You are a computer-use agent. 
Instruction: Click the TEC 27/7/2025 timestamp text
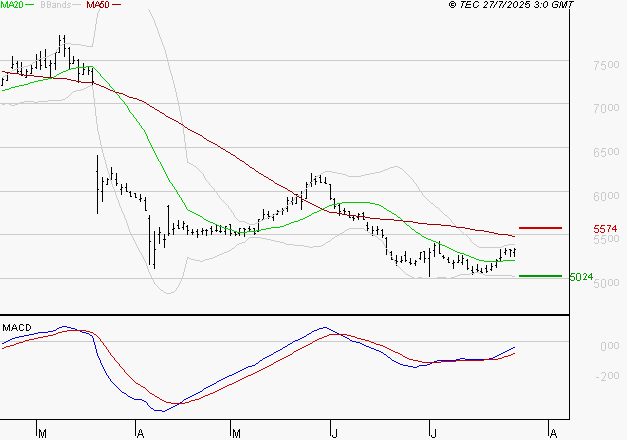[511, 4]
